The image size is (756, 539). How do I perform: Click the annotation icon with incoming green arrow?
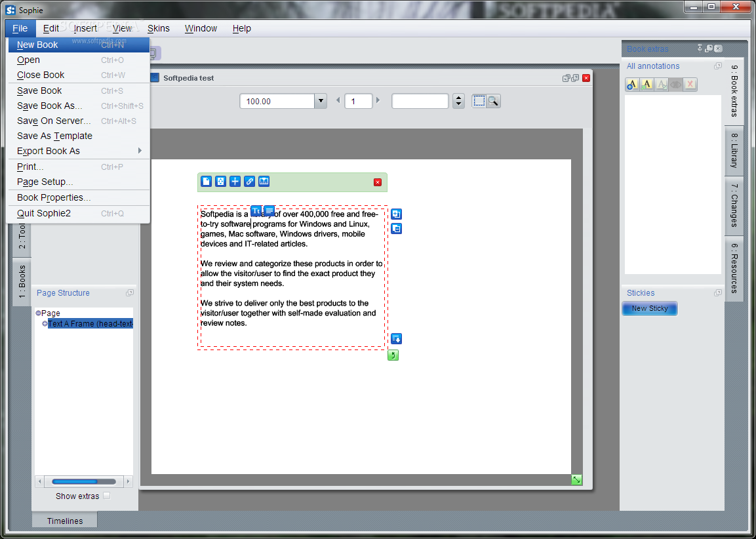click(647, 85)
